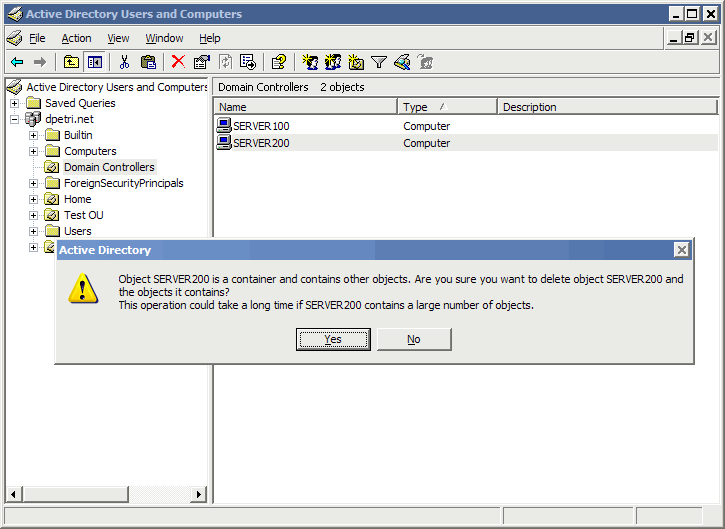Click the Forward arrow toolbar icon
This screenshot has height=529, width=725.
click(40, 62)
